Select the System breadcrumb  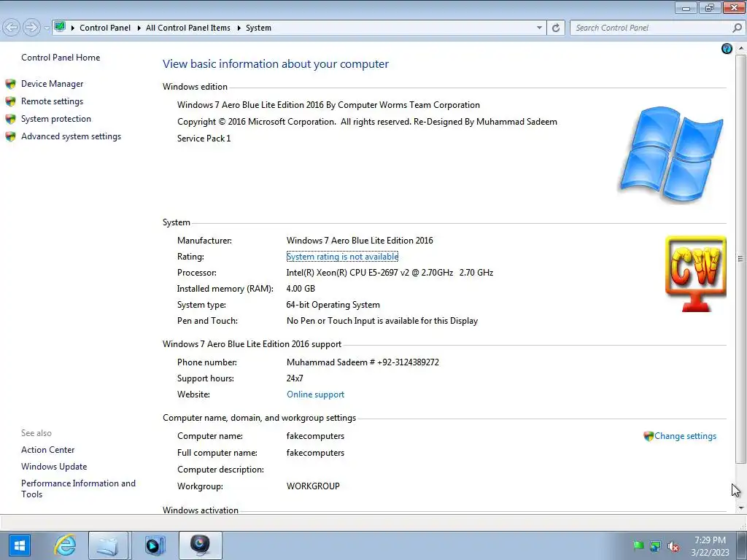[258, 28]
